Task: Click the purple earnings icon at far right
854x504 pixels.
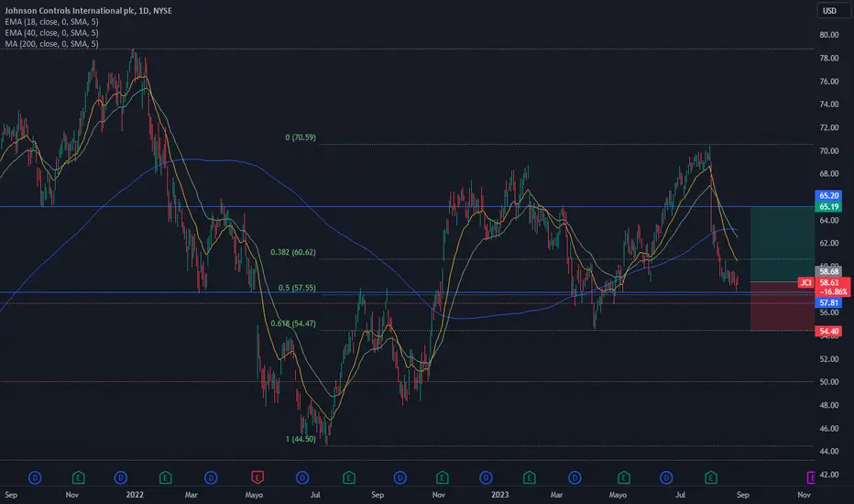Action: coord(811,477)
